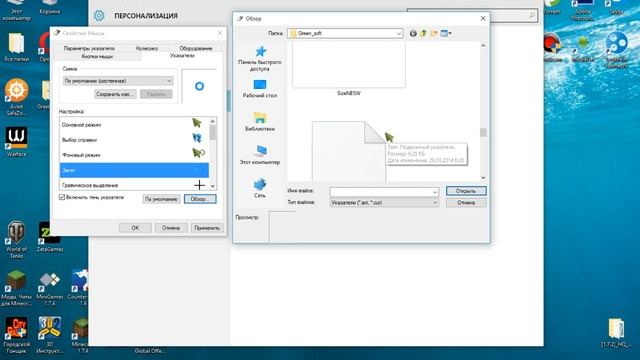Select Выбор справки cursor row
Screen dimensions: 640x360
[134, 140]
